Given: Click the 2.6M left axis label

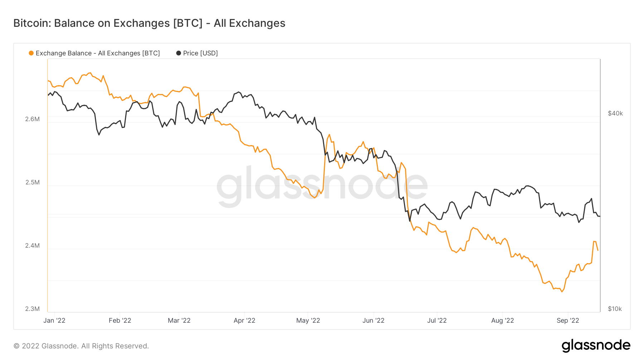Looking at the screenshot, I should coord(32,119).
